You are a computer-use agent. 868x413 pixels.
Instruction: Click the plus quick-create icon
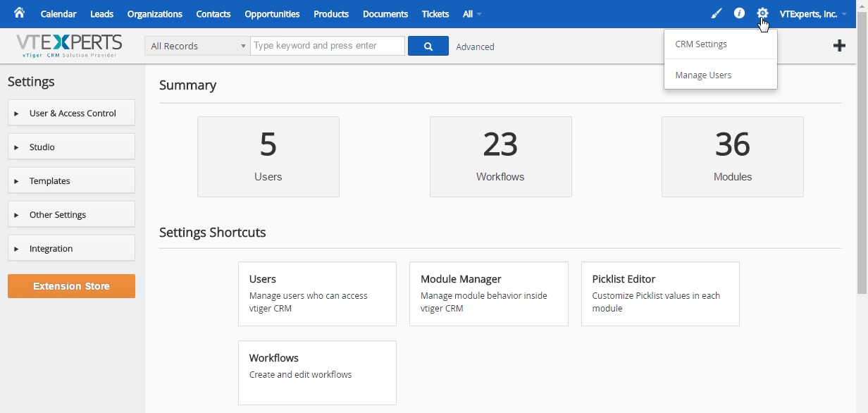[839, 46]
